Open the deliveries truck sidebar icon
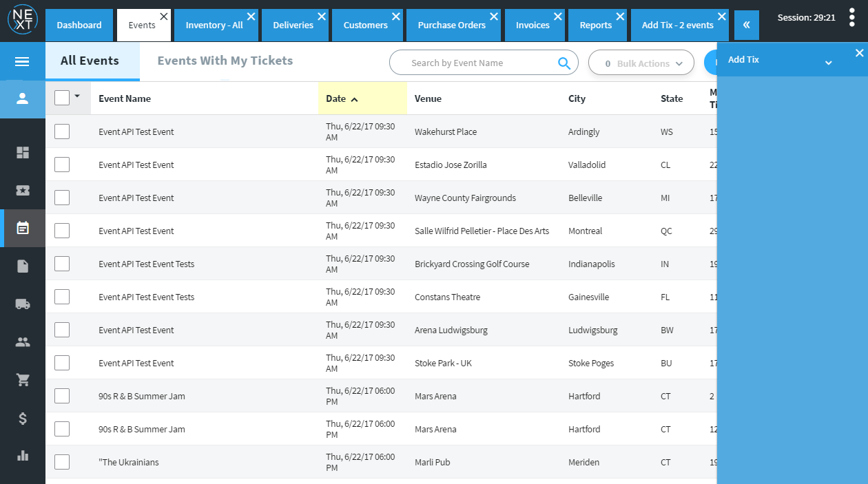 click(23, 304)
